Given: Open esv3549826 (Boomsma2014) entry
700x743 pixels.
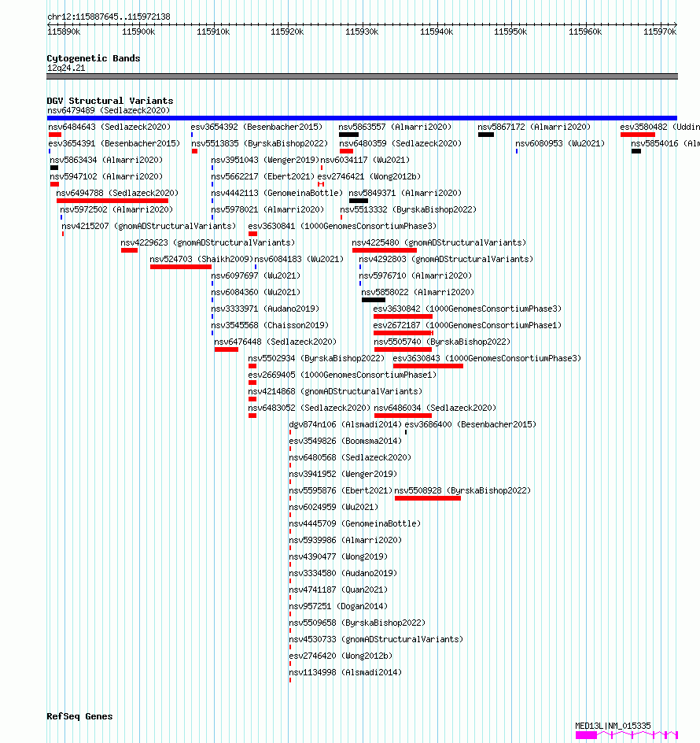Looking at the screenshot, I should pos(345,442).
